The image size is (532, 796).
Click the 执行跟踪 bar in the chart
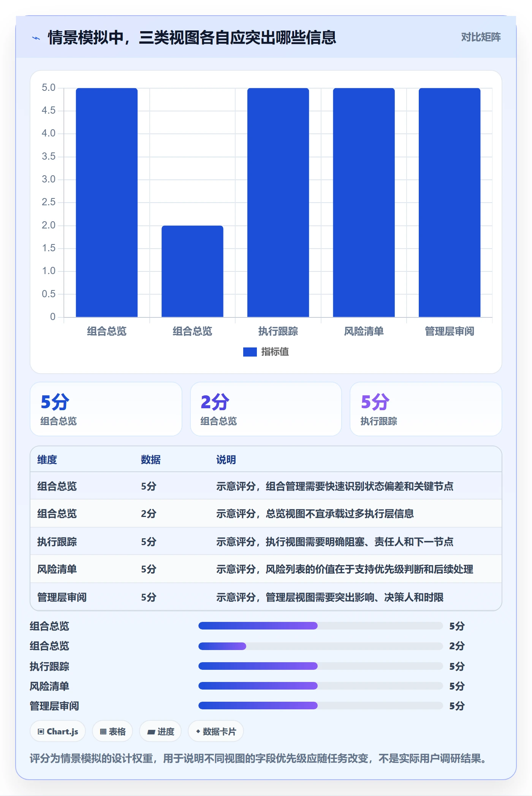click(x=278, y=202)
